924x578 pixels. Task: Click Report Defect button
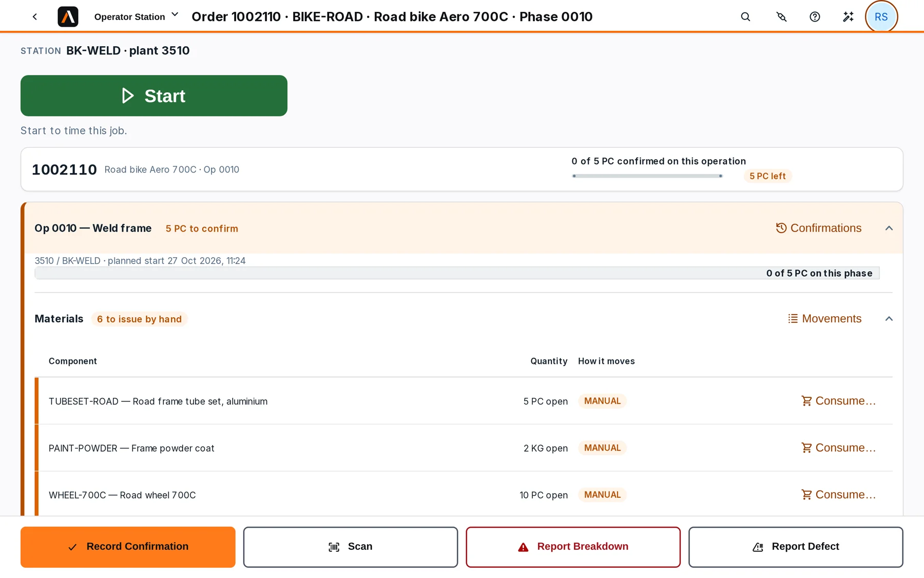tap(796, 547)
